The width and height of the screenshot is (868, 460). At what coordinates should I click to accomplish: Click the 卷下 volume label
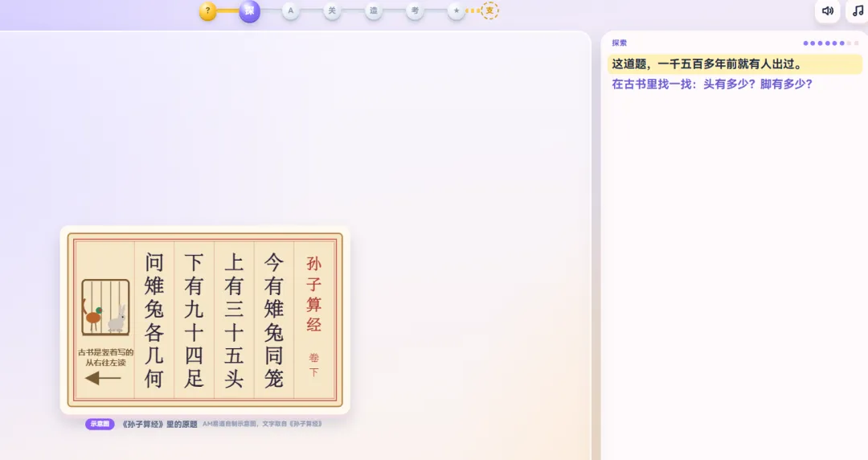[x=314, y=364]
